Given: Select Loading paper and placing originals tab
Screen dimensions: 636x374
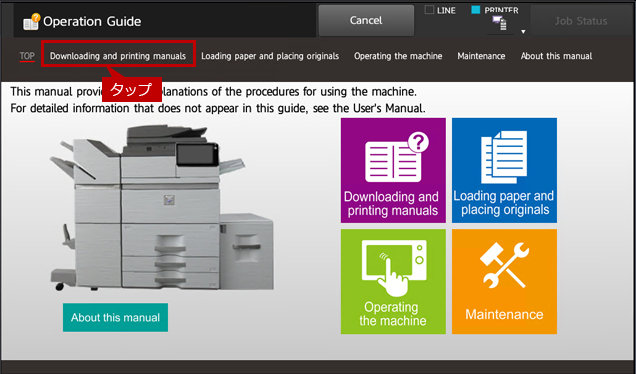Looking at the screenshot, I should coord(270,56).
